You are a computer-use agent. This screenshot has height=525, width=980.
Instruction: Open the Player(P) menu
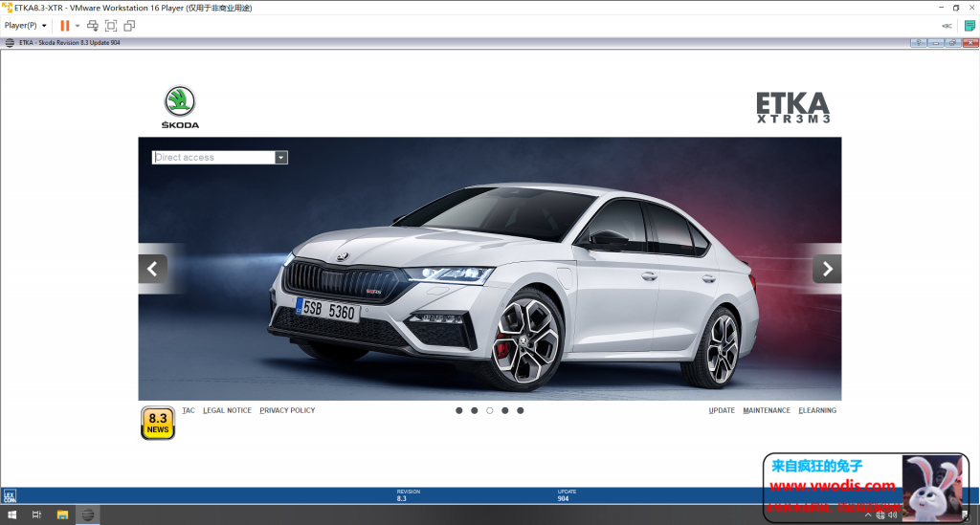pos(25,26)
